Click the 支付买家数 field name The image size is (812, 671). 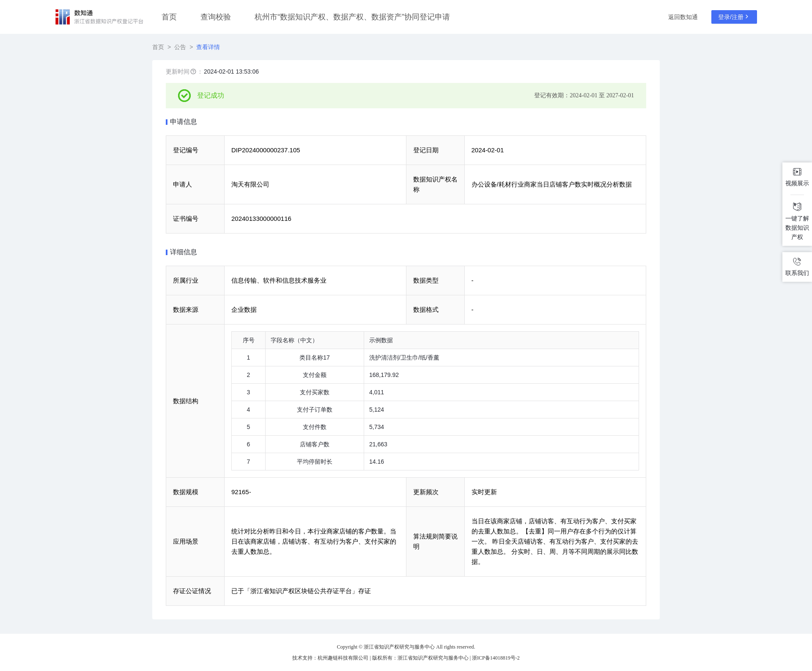point(315,393)
